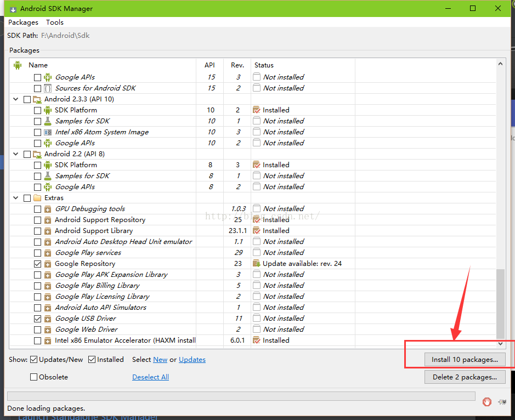515x420 pixels.
Task: Click the Android 2.3.3 folder icon
Action: click(x=37, y=99)
